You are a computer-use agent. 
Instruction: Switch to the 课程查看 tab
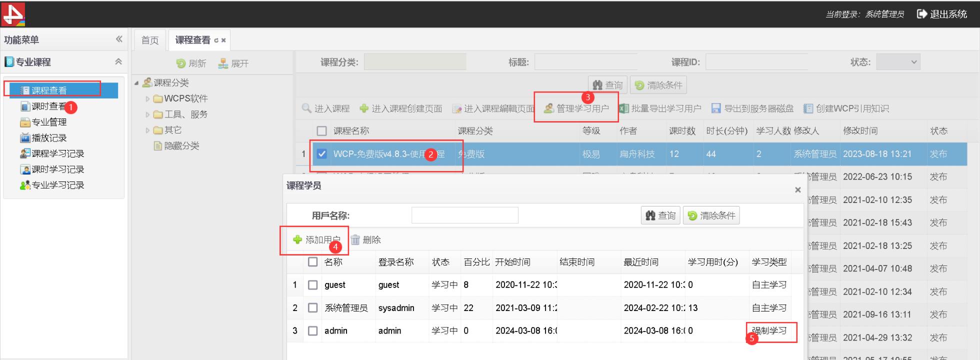pos(192,40)
